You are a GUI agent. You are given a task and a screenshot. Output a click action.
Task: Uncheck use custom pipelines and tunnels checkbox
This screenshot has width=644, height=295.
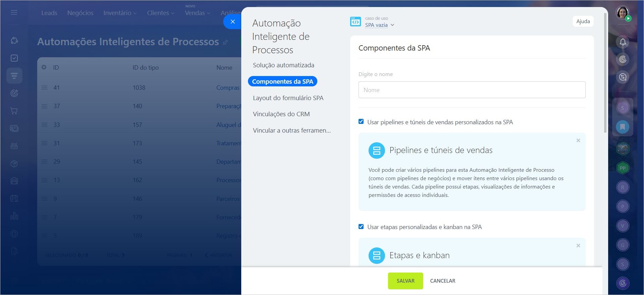(361, 122)
